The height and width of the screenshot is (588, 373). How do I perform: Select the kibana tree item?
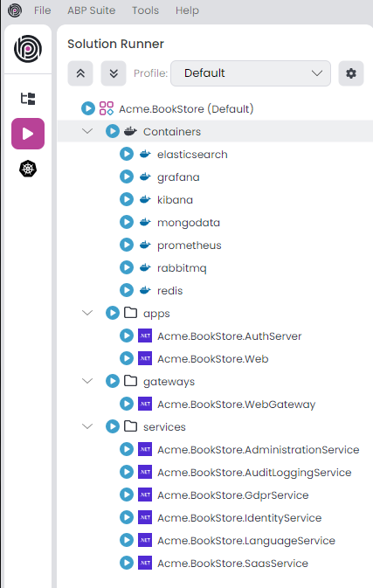175,200
